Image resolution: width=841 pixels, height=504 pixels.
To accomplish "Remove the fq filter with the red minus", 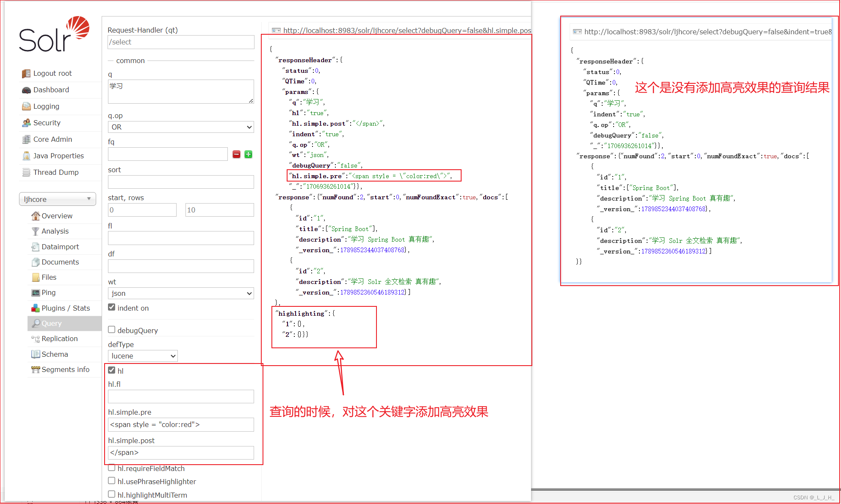I will [x=237, y=154].
